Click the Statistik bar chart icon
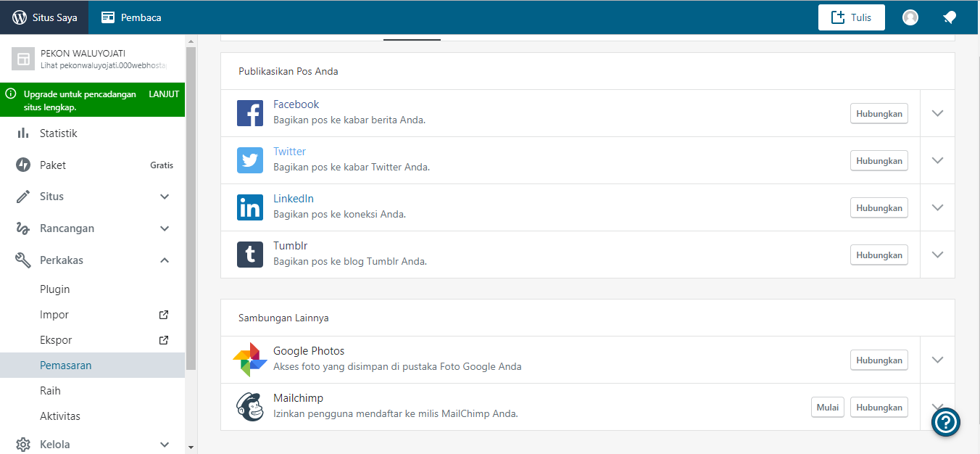Viewport: 980px width, 454px height. [23, 133]
